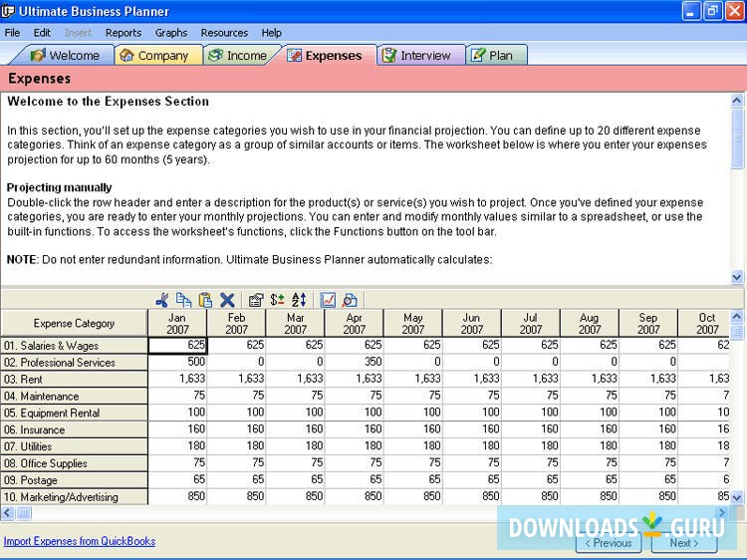Select row header 09. Postage
The width and height of the screenshot is (747, 560).
tap(75, 480)
